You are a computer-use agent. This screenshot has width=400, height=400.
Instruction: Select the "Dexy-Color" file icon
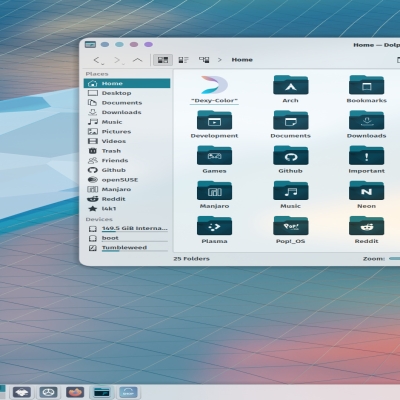click(214, 89)
